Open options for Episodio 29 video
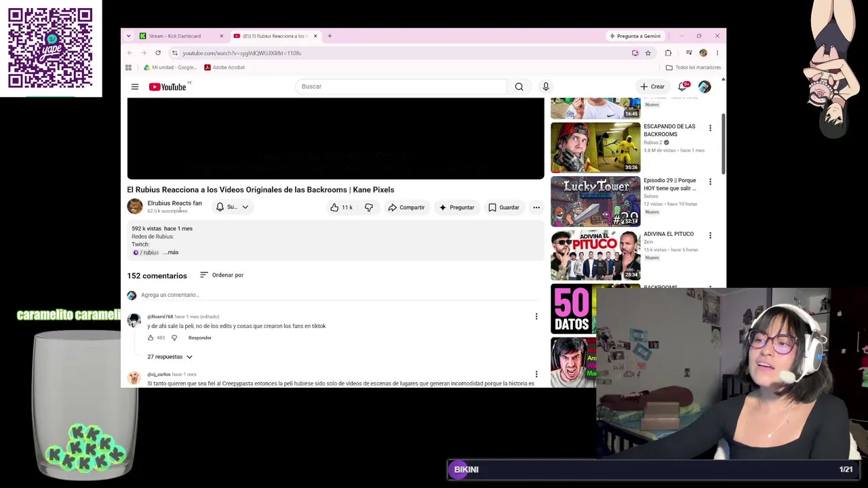The image size is (868, 488). click(710, 182)
